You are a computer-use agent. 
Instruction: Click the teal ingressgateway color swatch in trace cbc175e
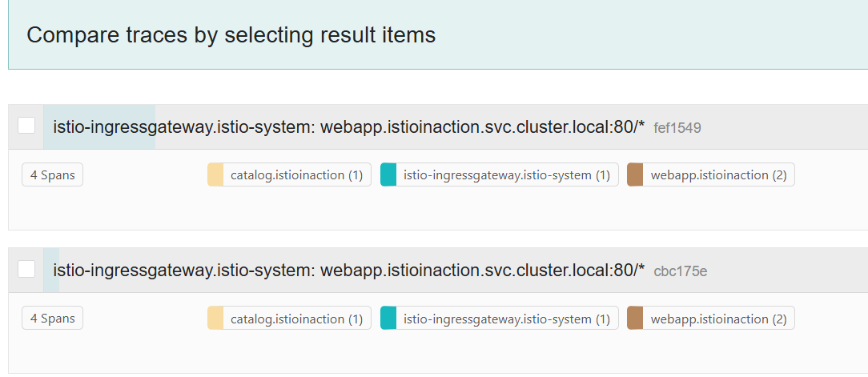pos(388,319)
